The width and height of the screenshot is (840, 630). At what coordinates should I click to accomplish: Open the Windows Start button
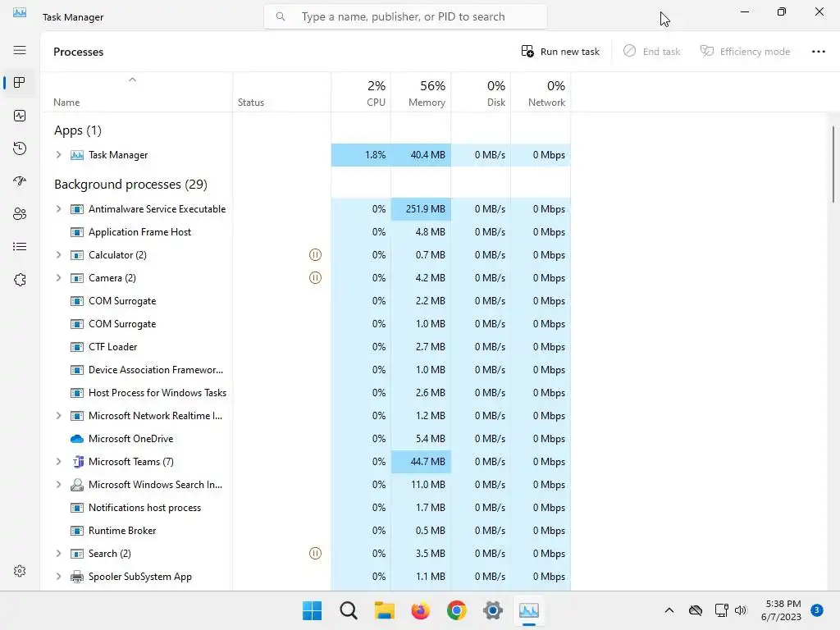tap(313, 610)
